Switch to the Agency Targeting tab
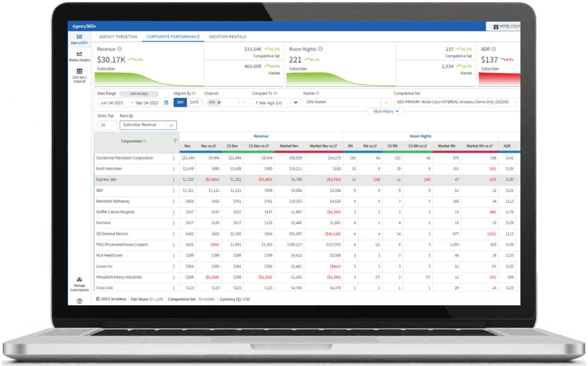The height and width of the screenshot is (366, 588). [118, 37]
